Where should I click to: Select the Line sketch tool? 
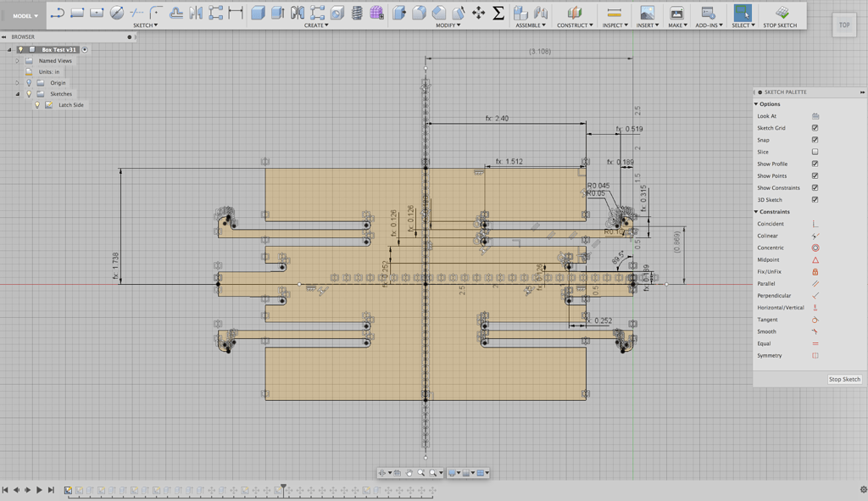point(58,13)
